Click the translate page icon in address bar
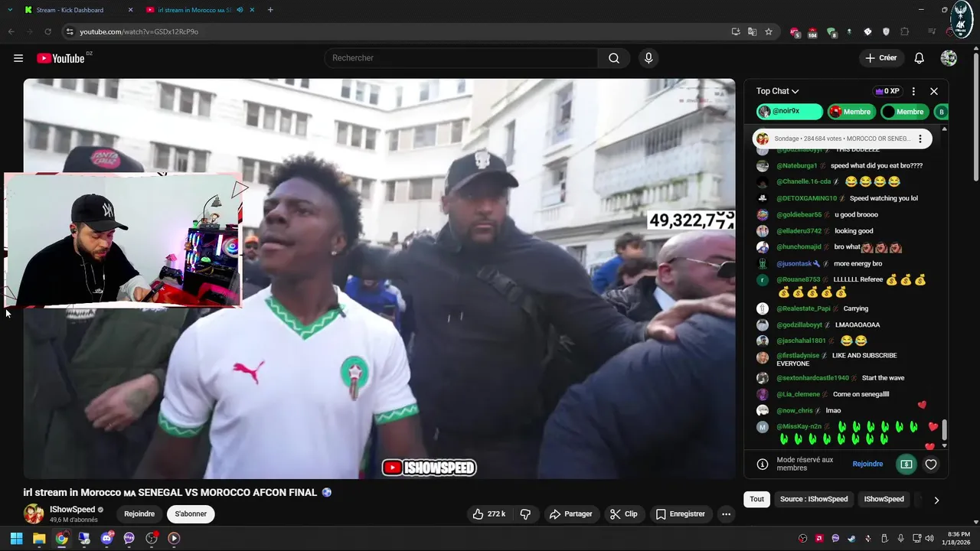 (x=752, y=31)
